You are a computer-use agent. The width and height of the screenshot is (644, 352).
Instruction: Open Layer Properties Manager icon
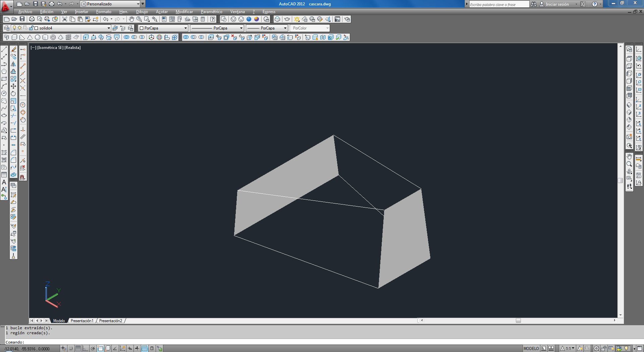coord(6,28)
